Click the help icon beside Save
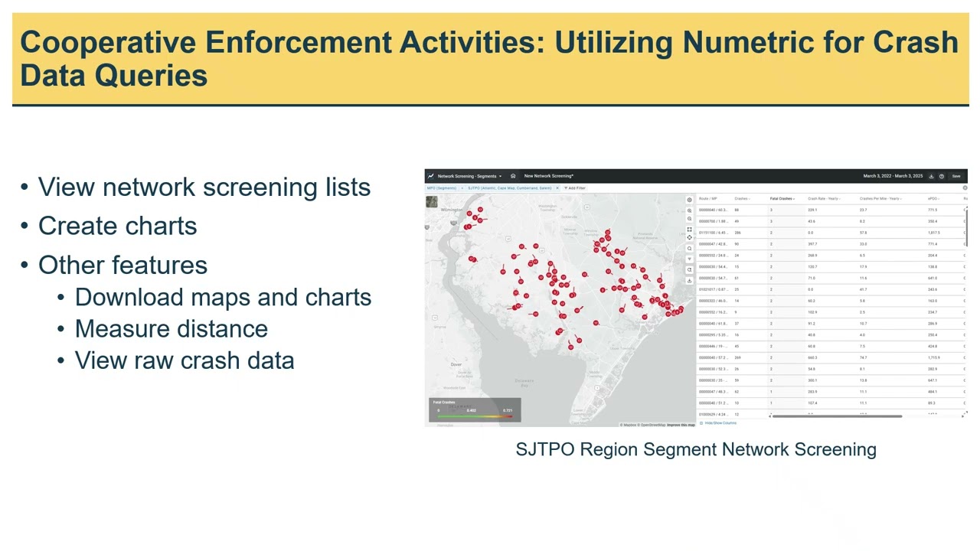Screen dimensions: 980x551 (942, 176)
